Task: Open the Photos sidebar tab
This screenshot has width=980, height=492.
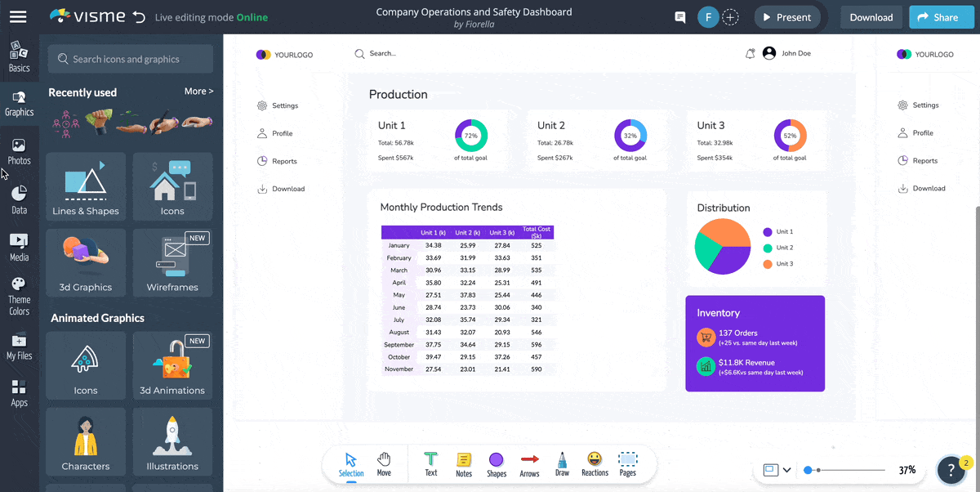Action: click(x=19, y=152)
